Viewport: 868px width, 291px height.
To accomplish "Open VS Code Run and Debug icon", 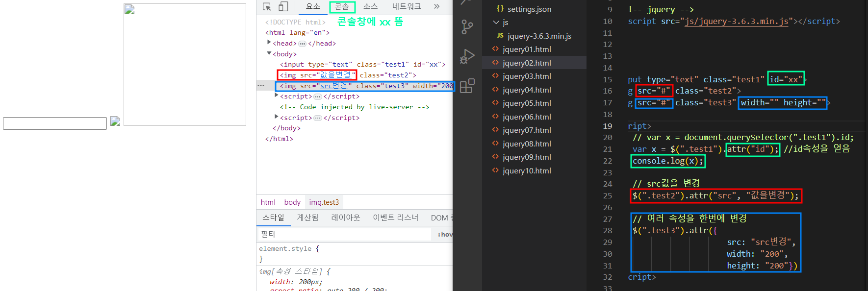I will 467,56.
